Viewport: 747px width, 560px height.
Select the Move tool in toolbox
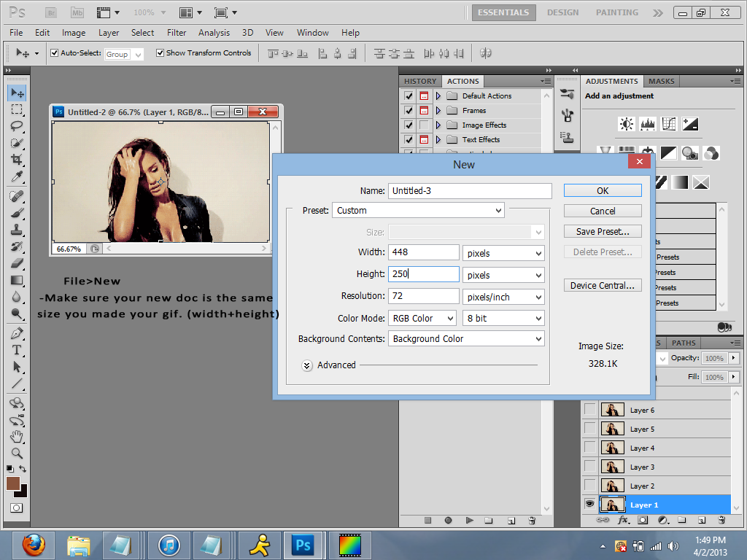coord(17,93)
